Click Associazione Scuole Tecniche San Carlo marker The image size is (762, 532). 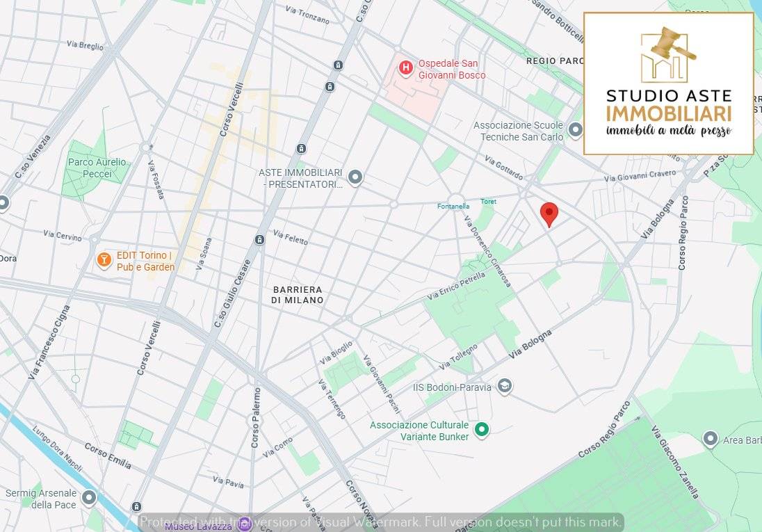pyautogui.click(x=575, y=130)
